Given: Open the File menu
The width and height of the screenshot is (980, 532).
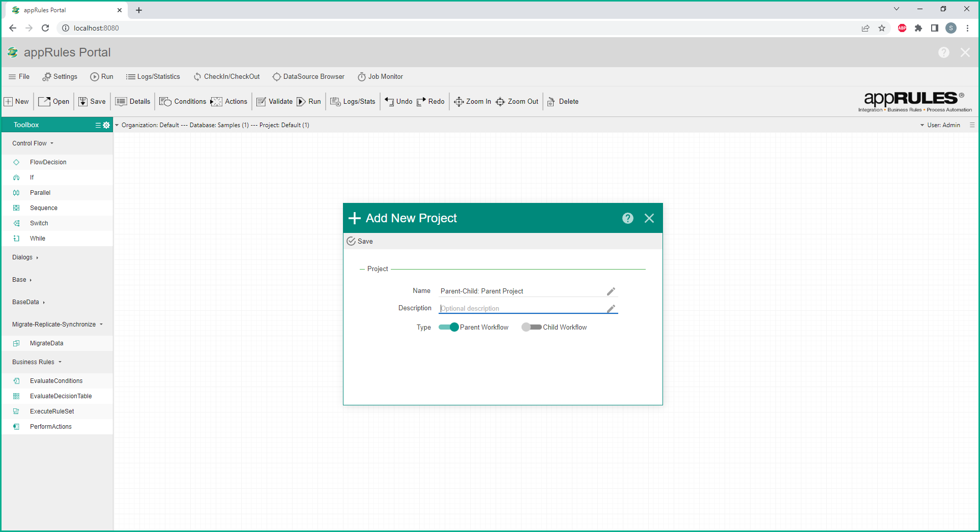Looking at the screenshot, I should [x=19, y=77].
